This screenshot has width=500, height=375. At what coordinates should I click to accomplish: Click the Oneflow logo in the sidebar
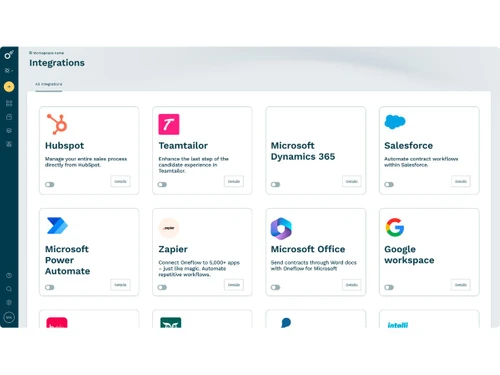9,55
